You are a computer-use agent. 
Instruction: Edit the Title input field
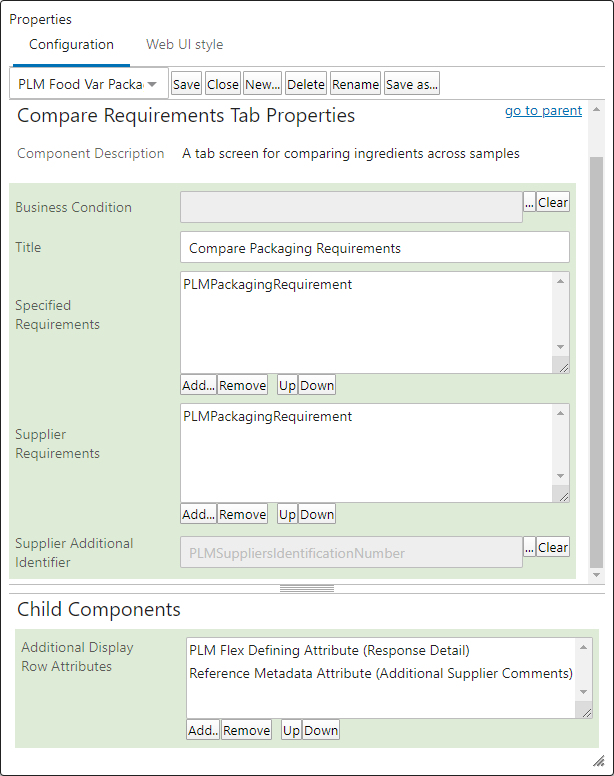pos(375,247)
